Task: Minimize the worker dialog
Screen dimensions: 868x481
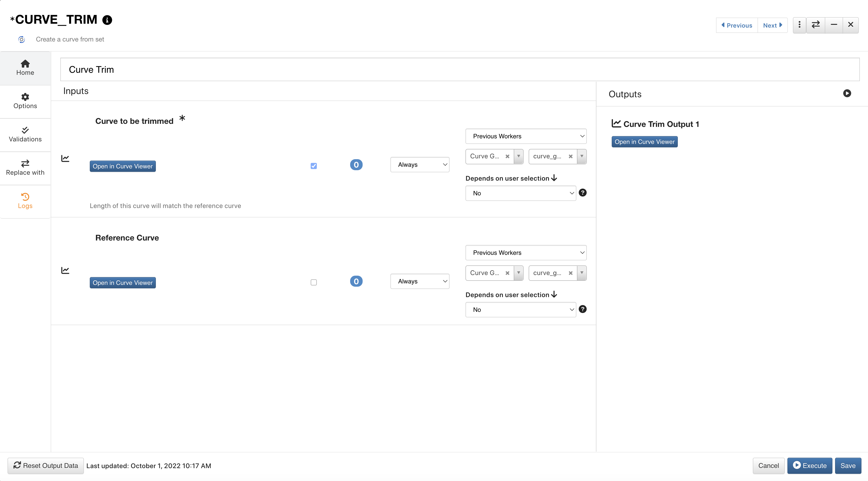Action: click(834, 25)
